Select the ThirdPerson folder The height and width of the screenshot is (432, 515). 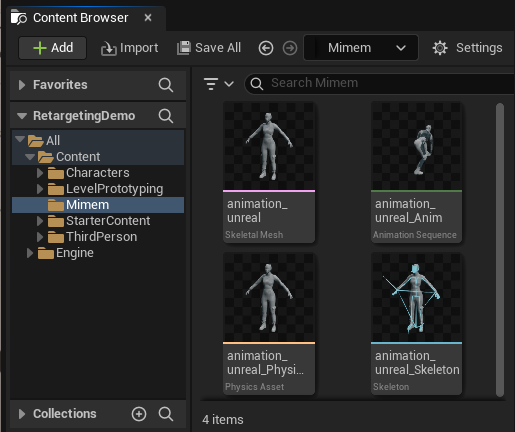(98, 237)
